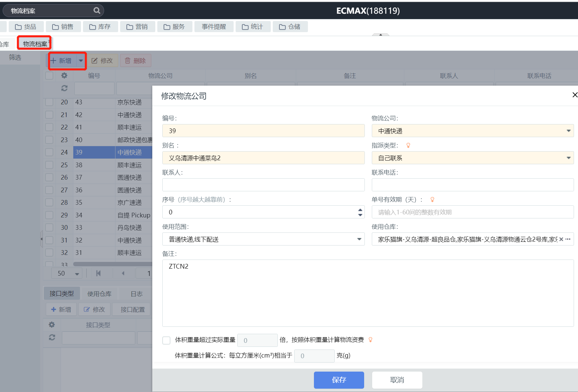Click the 新增 button in the main toolbar

pyautogui.click(x=62, y=61)
